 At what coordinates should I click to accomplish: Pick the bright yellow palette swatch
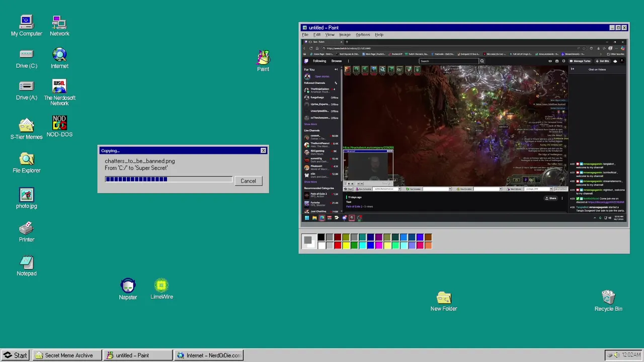click(346, 245)
